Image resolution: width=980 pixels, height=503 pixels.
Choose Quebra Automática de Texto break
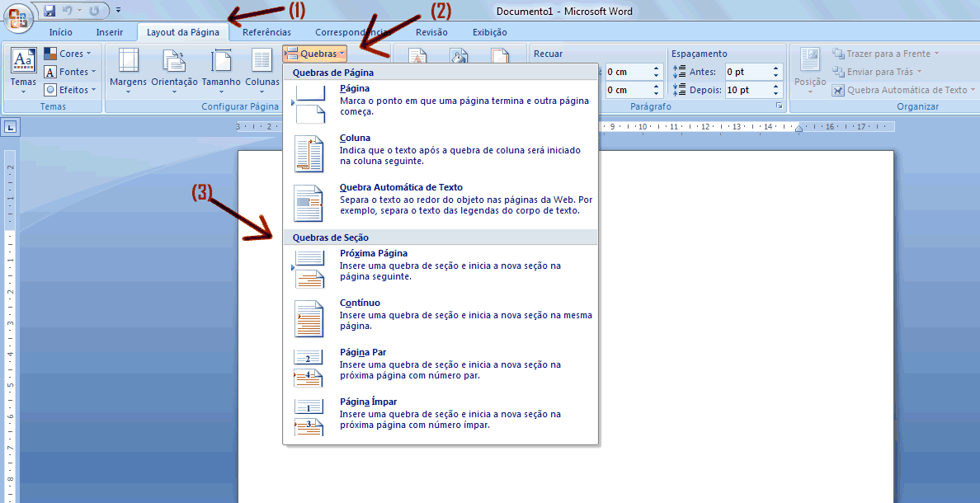click(440, 204)
